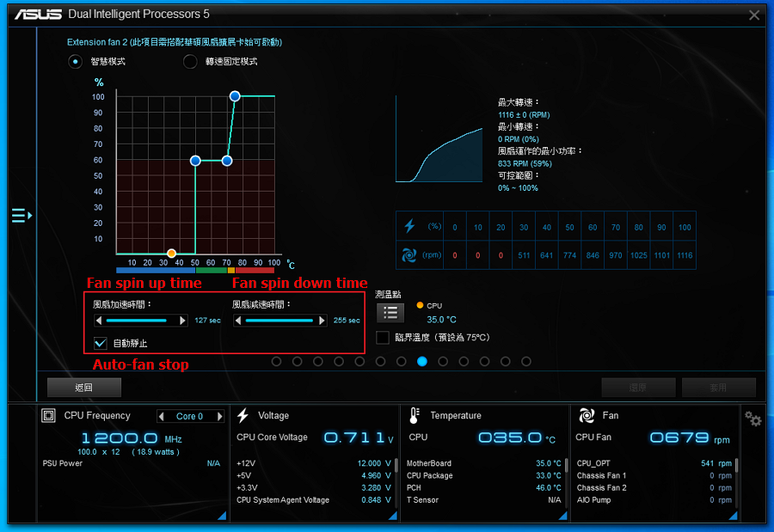Click the MotherBoard temperature row
774x532 pixels.
pyautogui.click(x=483, y=463)
